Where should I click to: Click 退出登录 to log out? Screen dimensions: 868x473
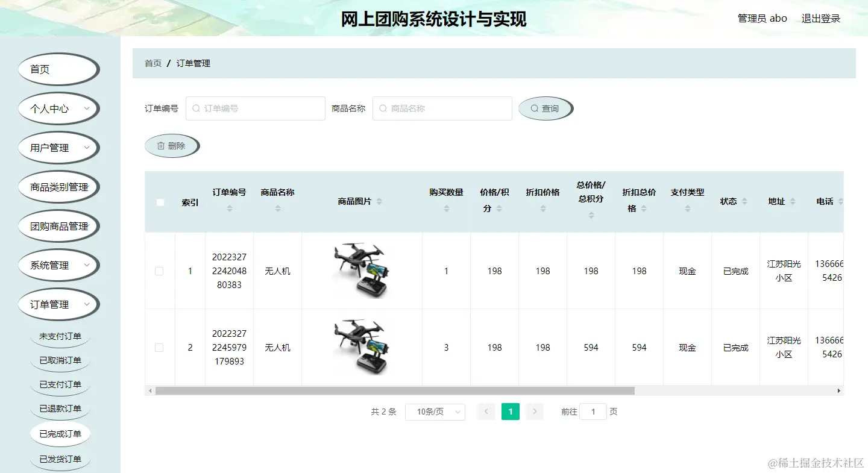pos(820,18)
